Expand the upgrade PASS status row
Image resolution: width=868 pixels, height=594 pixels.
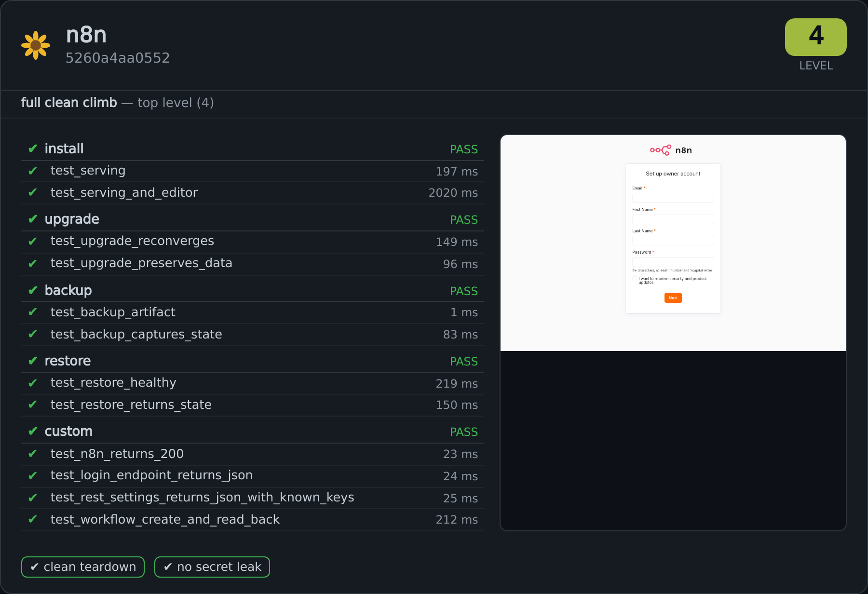(x=253, y=219)
